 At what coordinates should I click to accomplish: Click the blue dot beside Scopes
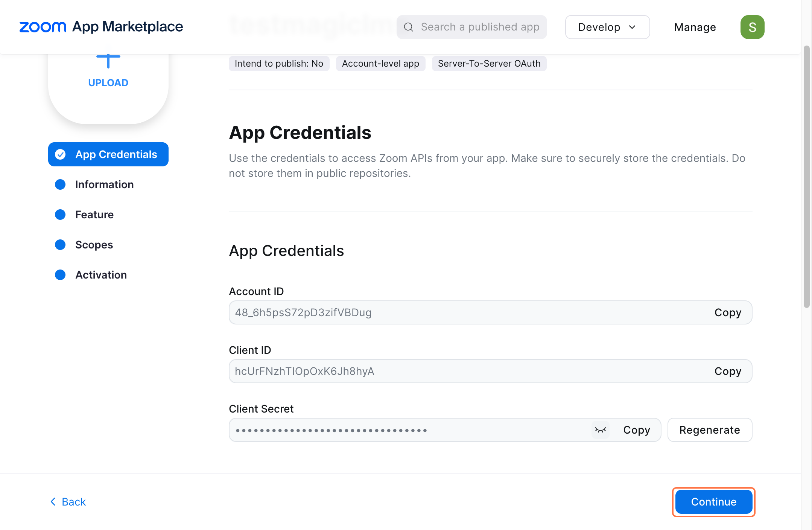(x=60, y=245)
